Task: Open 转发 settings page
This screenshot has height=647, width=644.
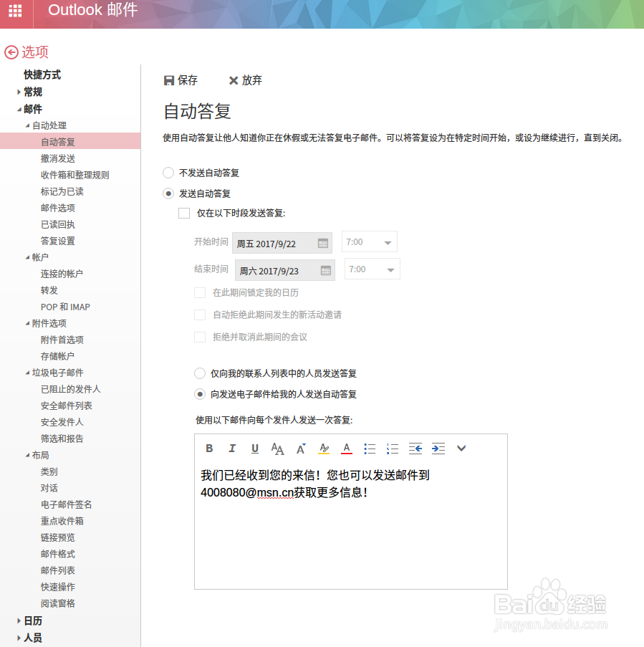Action: [x=49, y=290]
